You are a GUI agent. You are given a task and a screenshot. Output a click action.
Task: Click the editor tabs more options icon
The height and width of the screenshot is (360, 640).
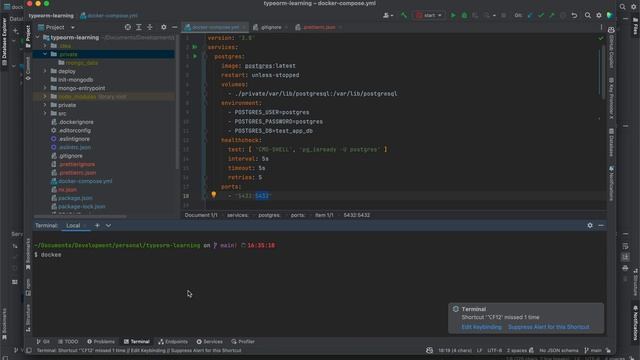click(x=601, y=27)
